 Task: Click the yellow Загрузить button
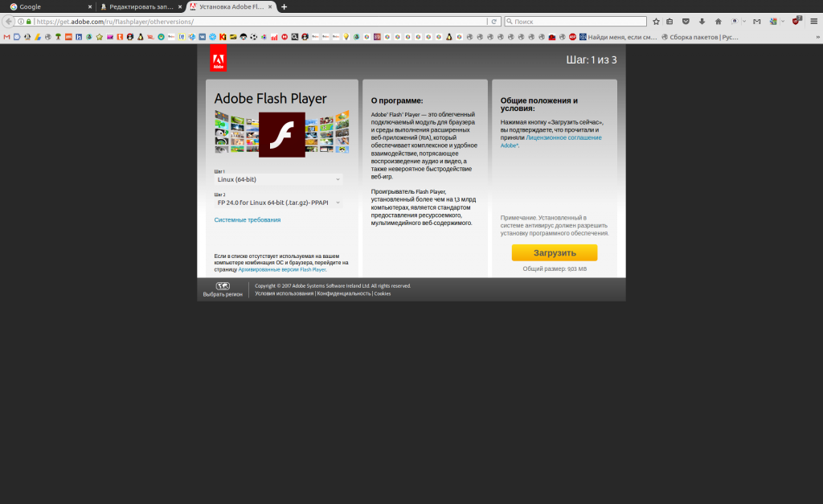pos(555,252)
